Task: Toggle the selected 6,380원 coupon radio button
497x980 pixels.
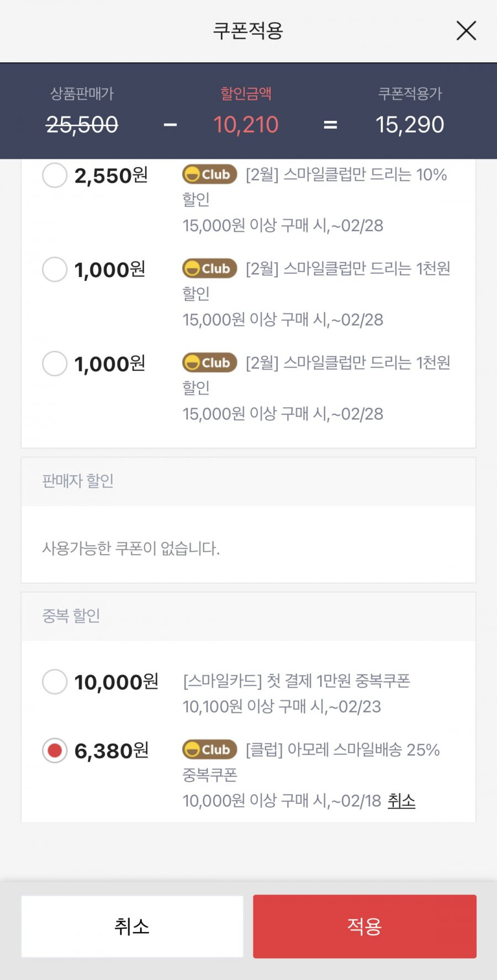Action: (55, 750)
